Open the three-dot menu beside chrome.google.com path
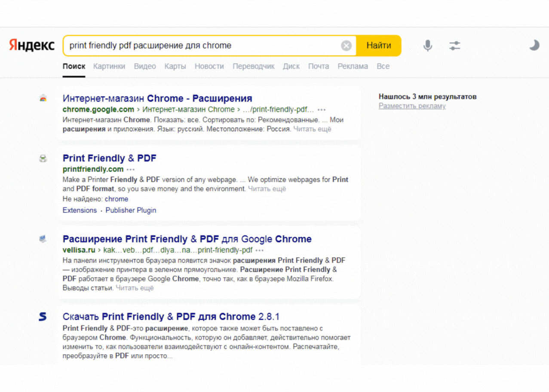Viewport: 549px width, 392px height. coord(322,110)
